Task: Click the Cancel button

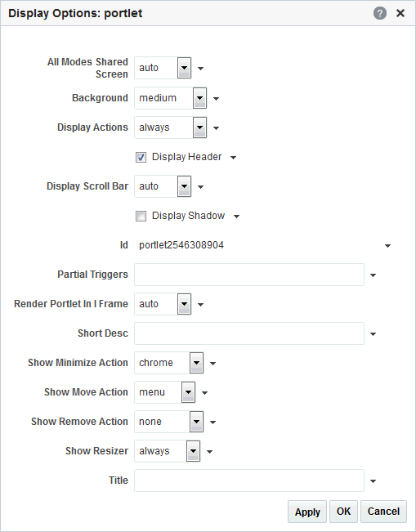Action: click(x=383, y=512)
